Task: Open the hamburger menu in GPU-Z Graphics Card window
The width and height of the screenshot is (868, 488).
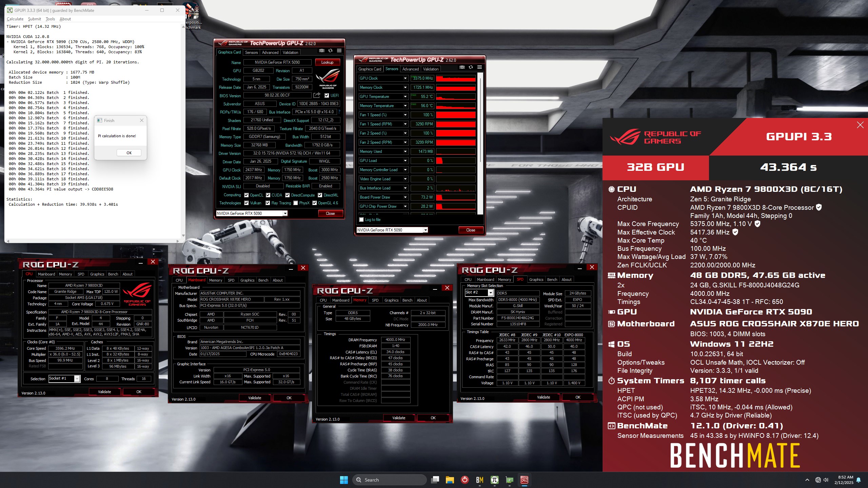Action: point(339,51)
